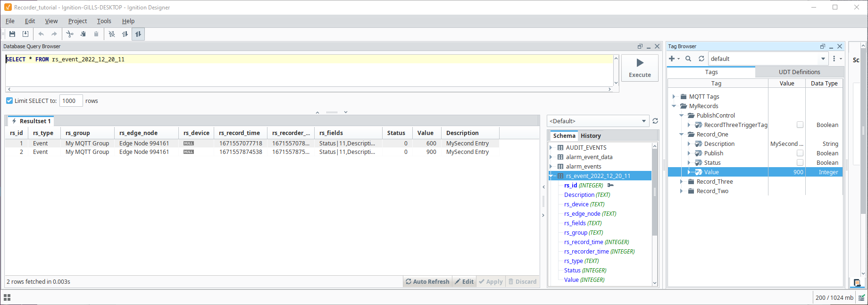Maximize the Database Query Browser panel

(640, 46)
